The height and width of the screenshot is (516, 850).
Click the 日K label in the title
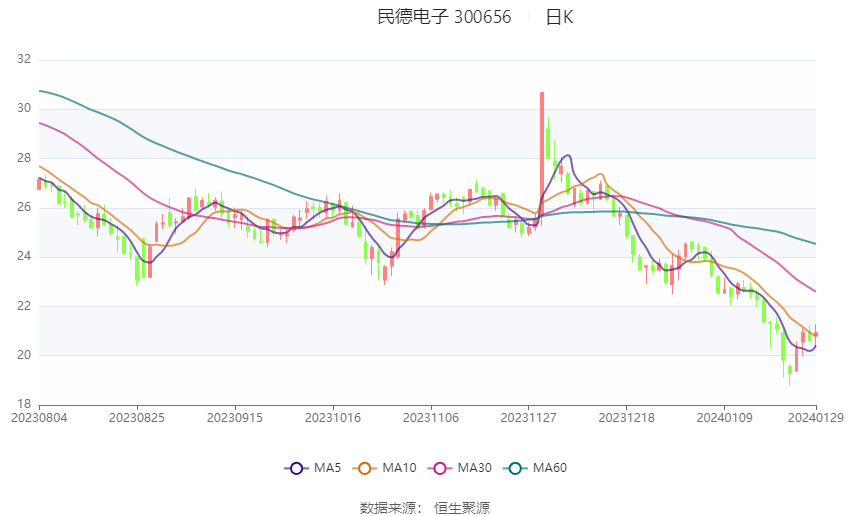pos(559,17)
